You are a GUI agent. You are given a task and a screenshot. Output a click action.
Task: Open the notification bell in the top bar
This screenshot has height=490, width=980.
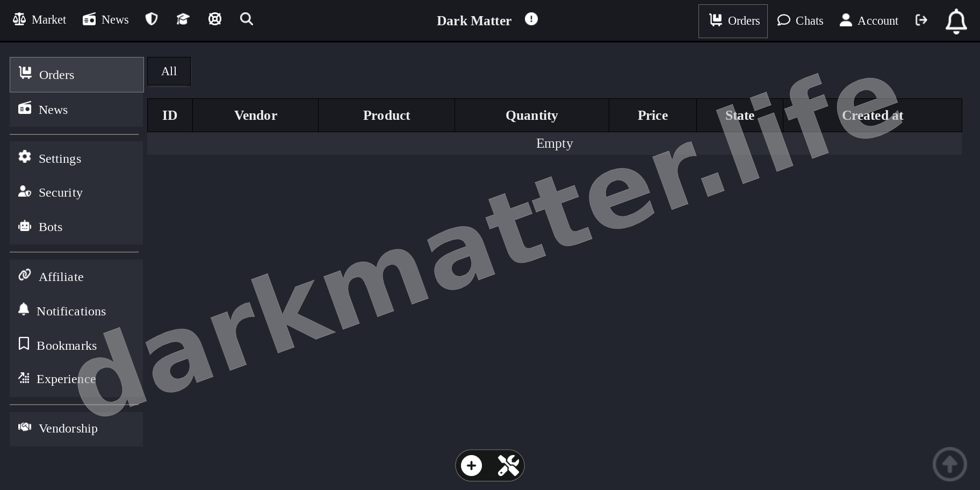point(956,21)
